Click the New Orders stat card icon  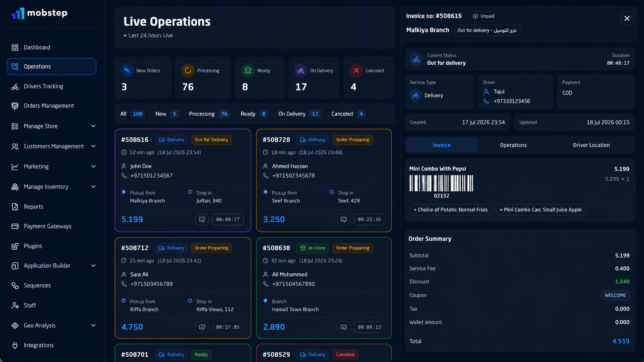click(x=127, y=70)
